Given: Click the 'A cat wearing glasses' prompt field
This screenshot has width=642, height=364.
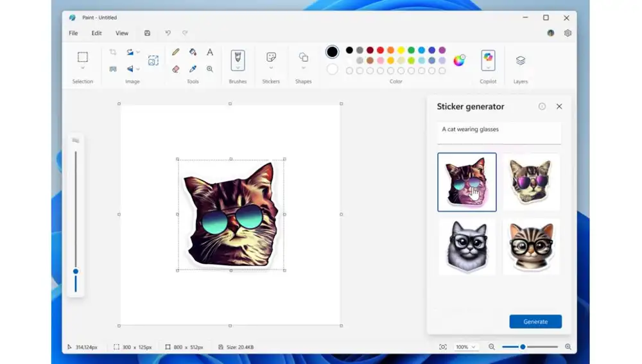Looking at the screenshot, I should 499,133.
